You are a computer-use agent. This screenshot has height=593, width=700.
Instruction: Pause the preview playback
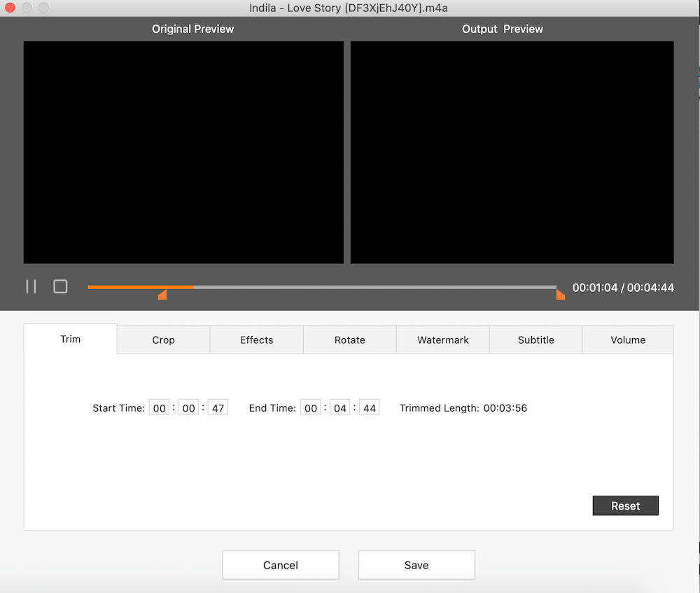[31, 286]
